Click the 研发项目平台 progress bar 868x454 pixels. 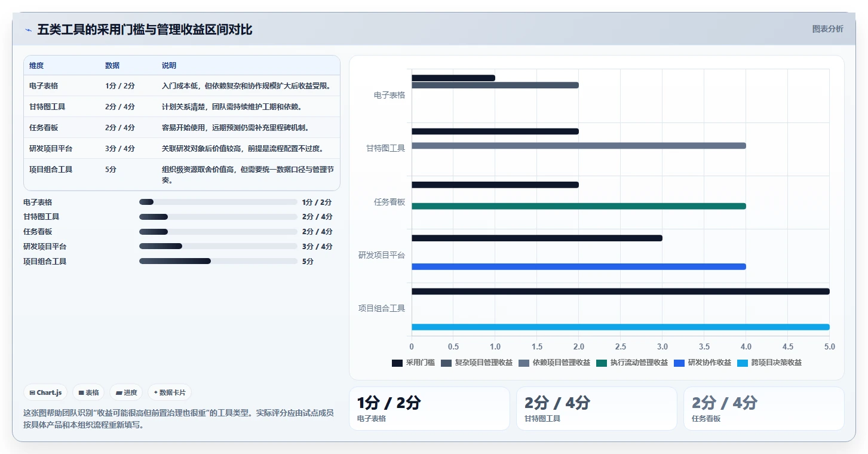point(218,246)
